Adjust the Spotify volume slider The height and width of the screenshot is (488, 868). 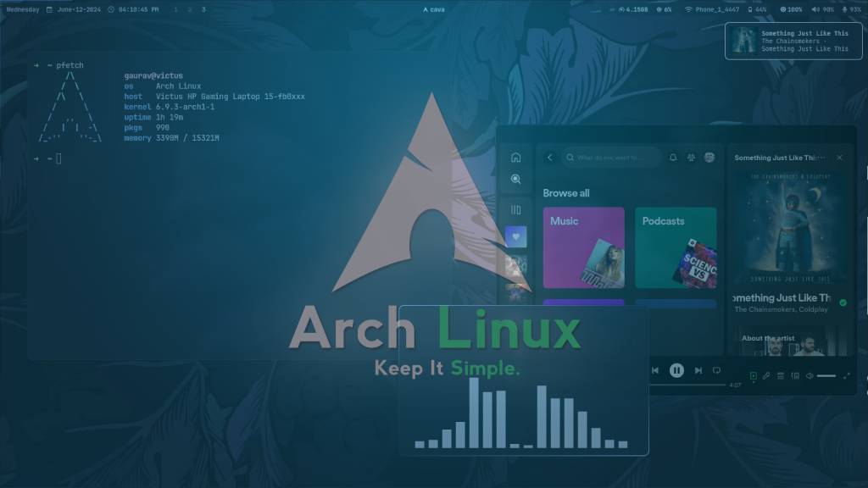tap(826, 376)
